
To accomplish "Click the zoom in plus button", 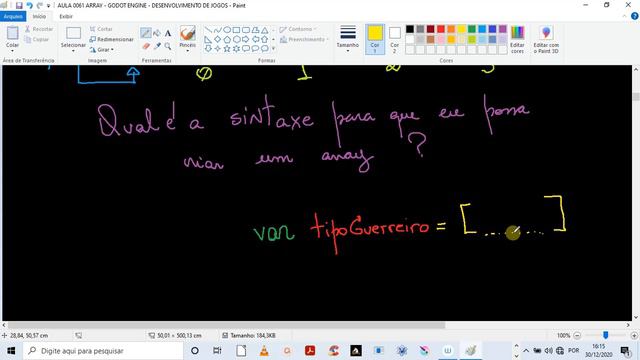I will coord(634,335).
